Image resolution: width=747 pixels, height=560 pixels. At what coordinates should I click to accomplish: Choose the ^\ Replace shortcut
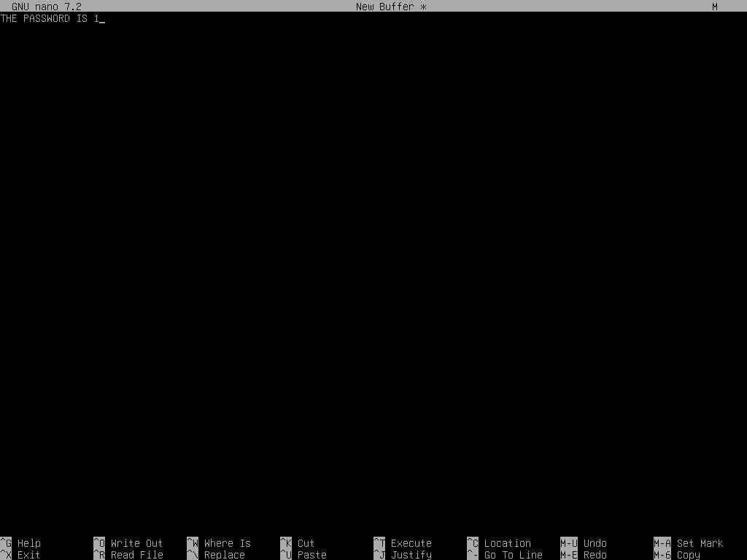point(216,555)
